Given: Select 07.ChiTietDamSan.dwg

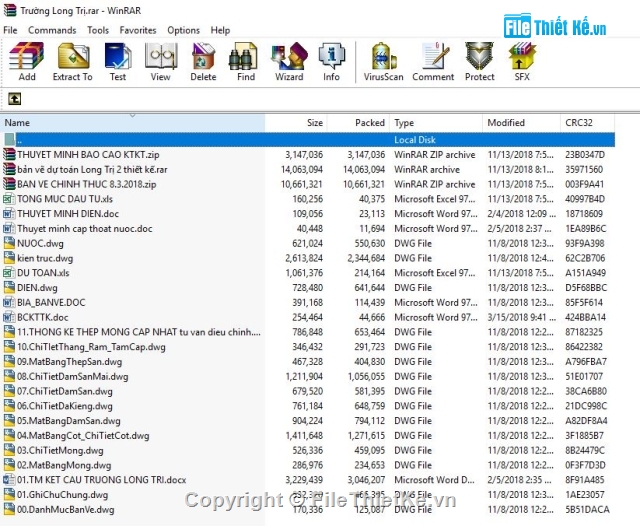Looking at the screenshot, I should 65,391.
